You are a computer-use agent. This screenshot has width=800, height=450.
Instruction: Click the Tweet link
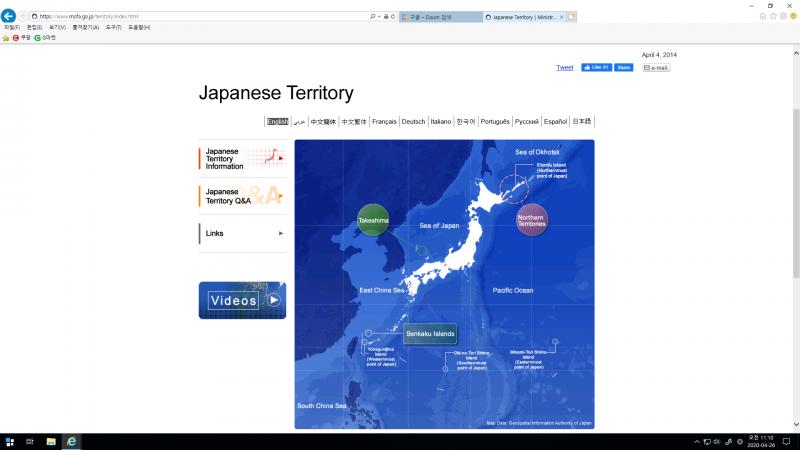[x=565, y=67]
